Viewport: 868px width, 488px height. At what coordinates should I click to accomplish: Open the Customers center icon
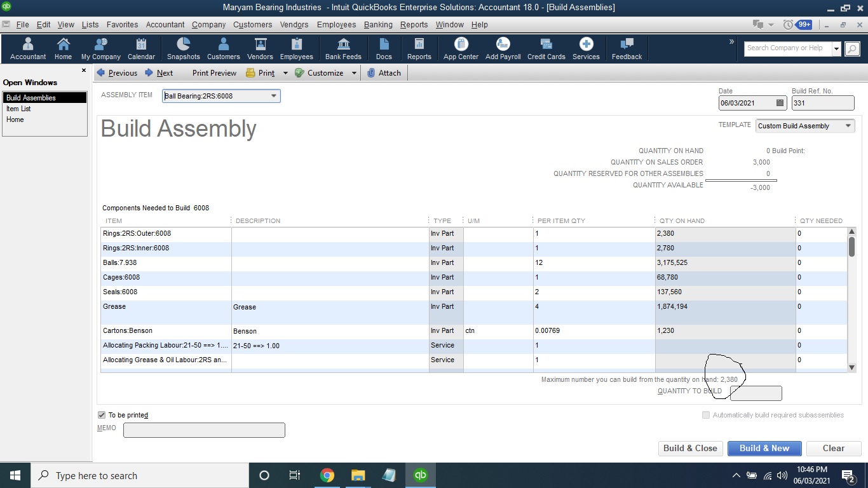click(224, 49)
